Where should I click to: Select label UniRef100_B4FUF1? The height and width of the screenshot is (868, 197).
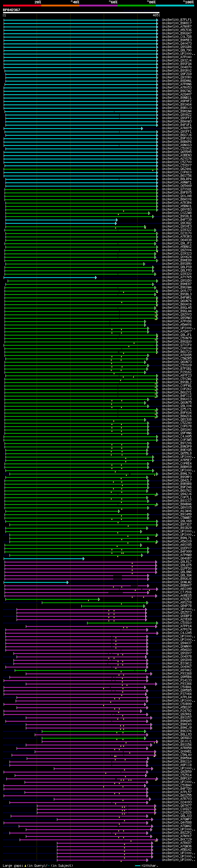tap(176, 125)
